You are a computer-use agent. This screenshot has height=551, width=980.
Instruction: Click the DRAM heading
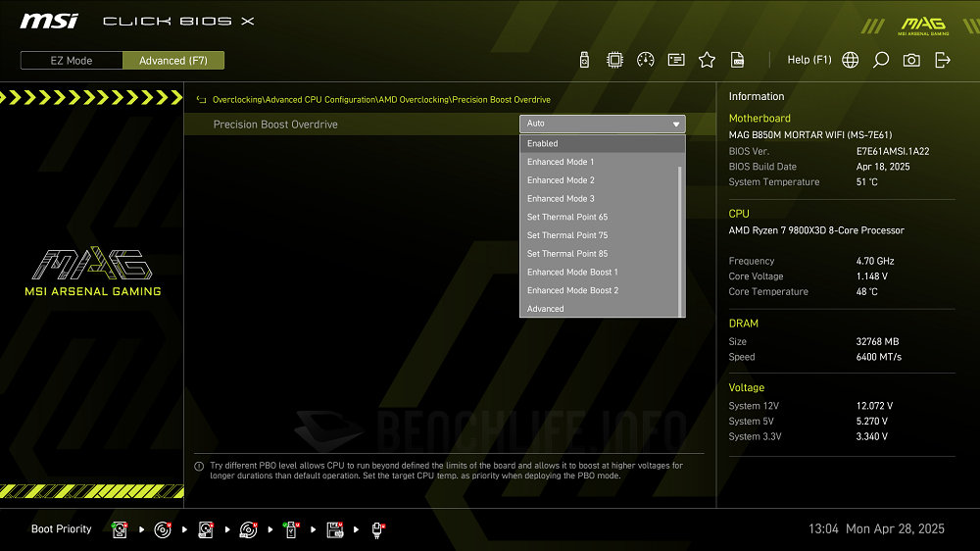click(x=743, y=324)
